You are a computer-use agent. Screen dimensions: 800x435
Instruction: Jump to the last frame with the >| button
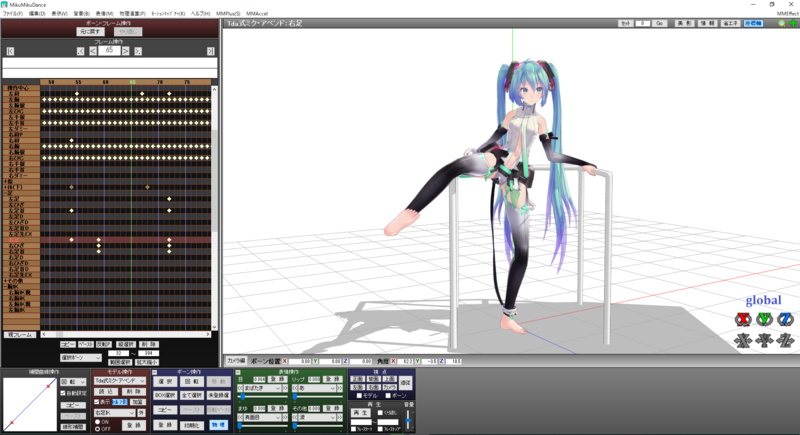(x=210, y=51)
